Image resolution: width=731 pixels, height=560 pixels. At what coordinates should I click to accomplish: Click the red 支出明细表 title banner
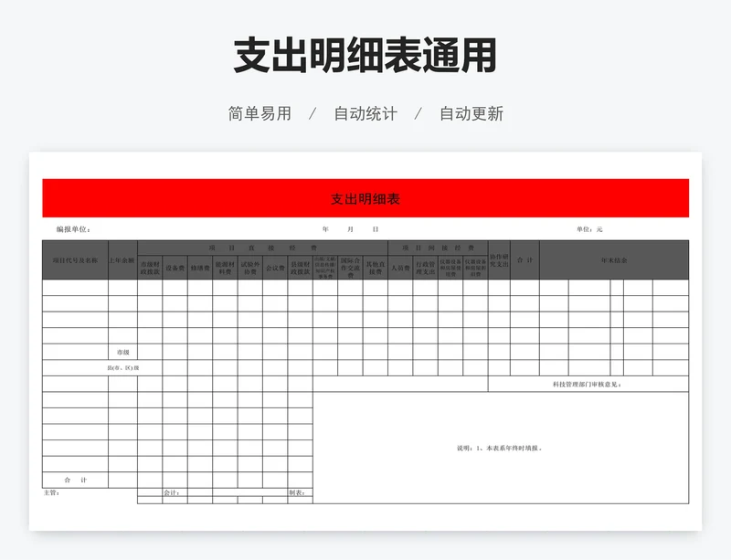coord(365,198)
